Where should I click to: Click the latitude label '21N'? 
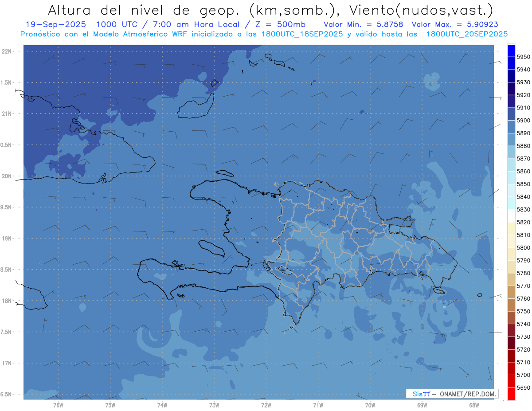click(x=7, y=114)
